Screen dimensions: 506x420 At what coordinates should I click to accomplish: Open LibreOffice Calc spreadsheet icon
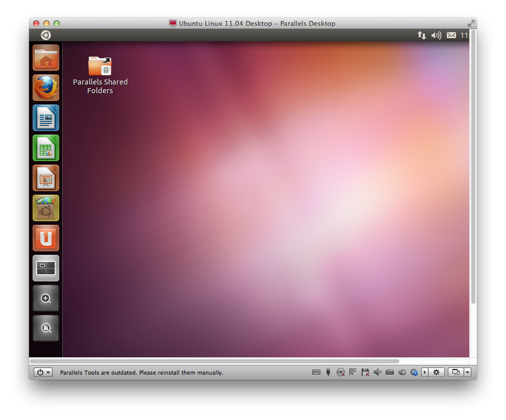click(46, 148)
